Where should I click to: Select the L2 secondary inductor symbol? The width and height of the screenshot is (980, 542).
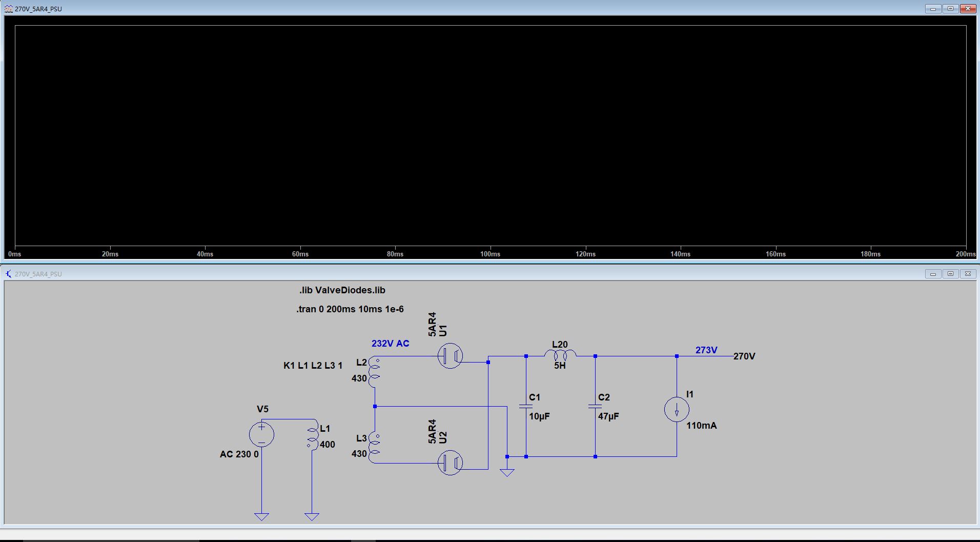coord(375,373)
